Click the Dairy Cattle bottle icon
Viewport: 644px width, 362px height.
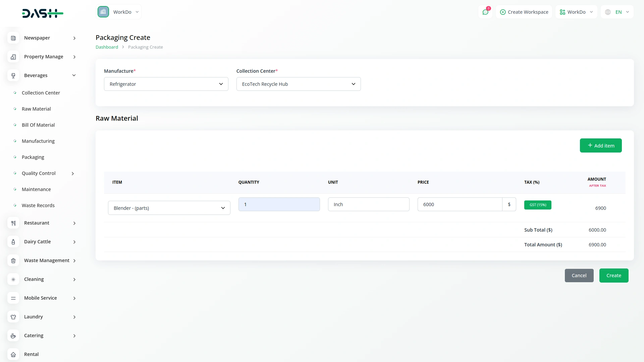(x=13, y=242)
